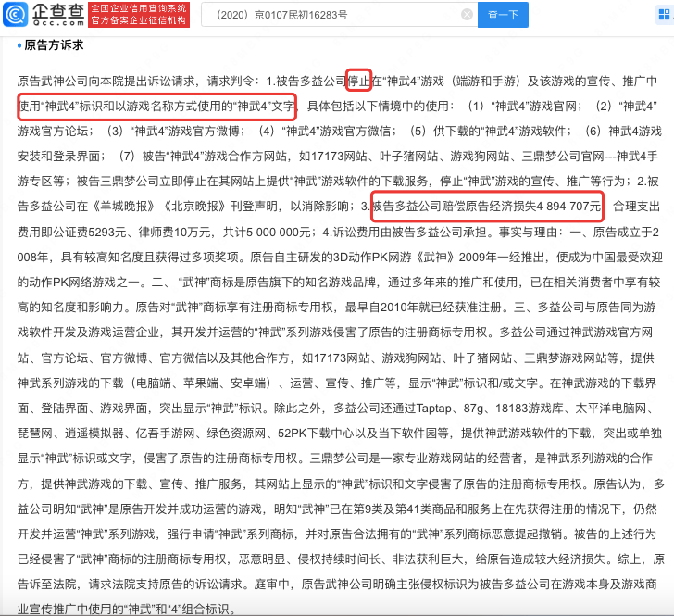This screenshot has width=674, height=616.
Task: Click the text Taptap in the paragraph
Action: pos(434,409)
